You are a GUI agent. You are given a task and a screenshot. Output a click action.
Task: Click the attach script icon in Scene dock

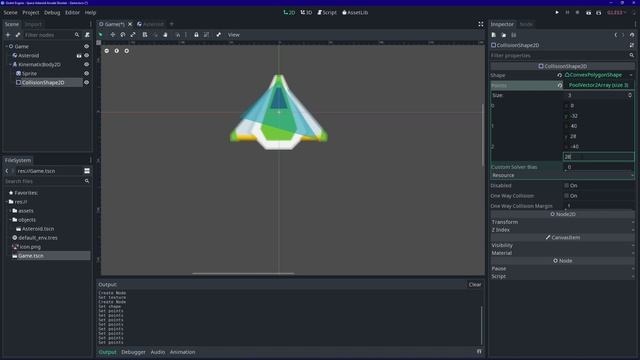click(87, 35)
